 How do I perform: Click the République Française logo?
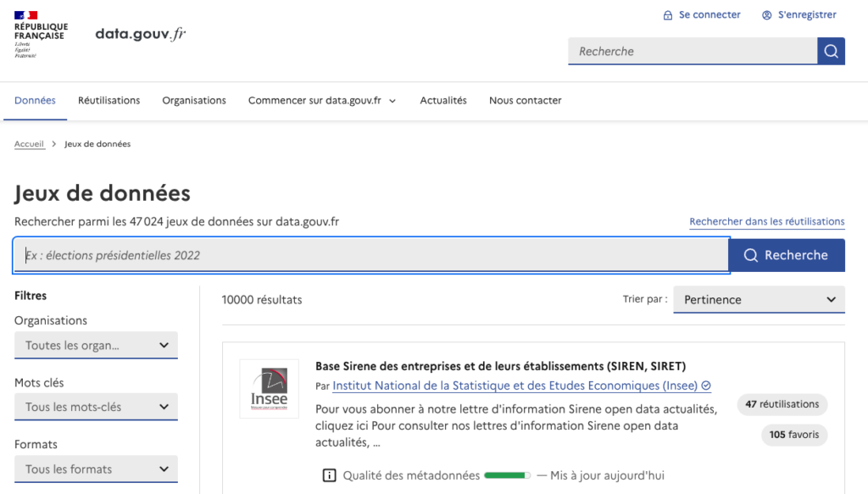(40, 34)
